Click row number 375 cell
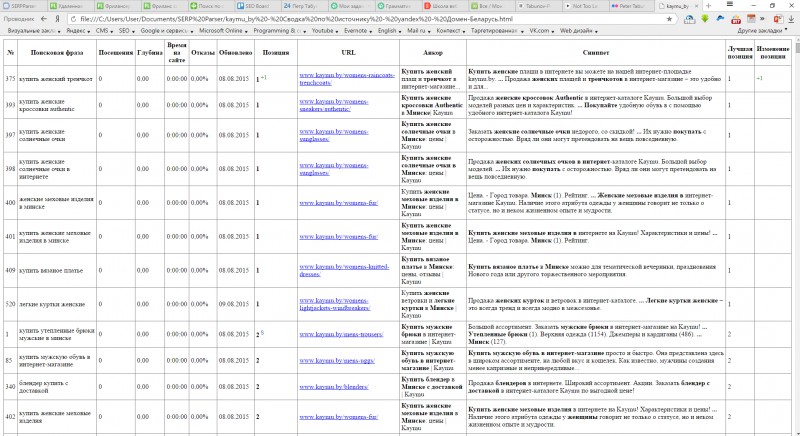 pyautogui.click(x=10, y=79)
